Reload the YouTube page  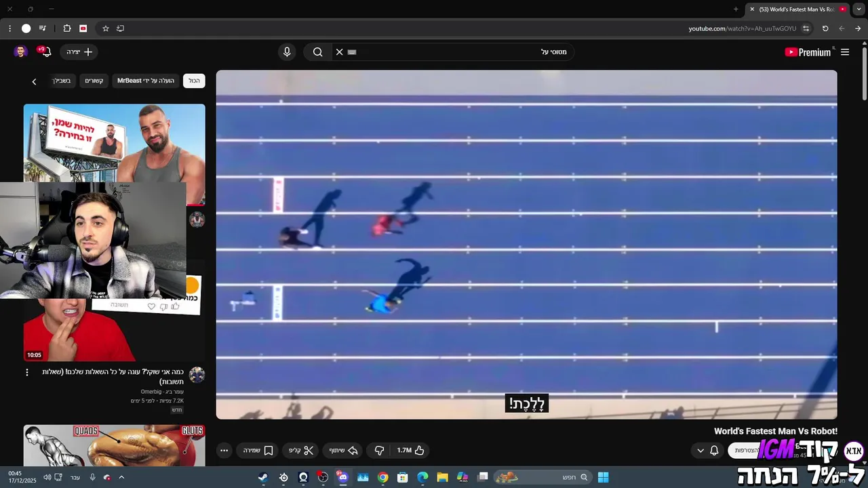[x=825, y=28]
